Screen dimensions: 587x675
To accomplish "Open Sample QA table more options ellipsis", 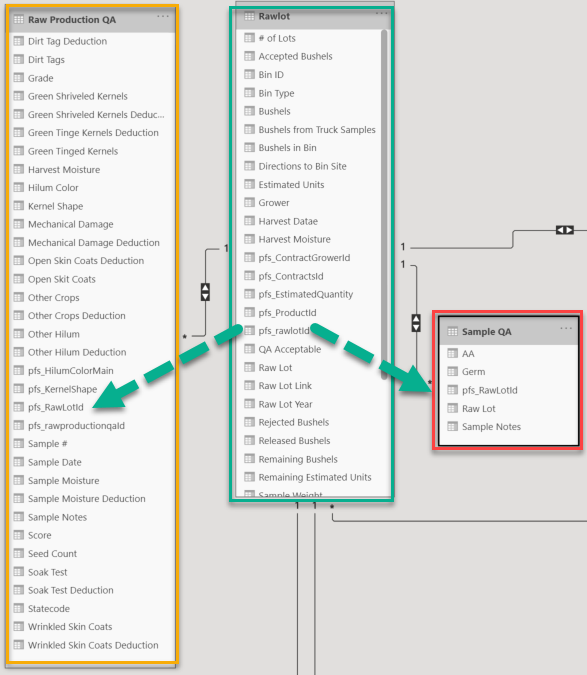I will [566, 328].
